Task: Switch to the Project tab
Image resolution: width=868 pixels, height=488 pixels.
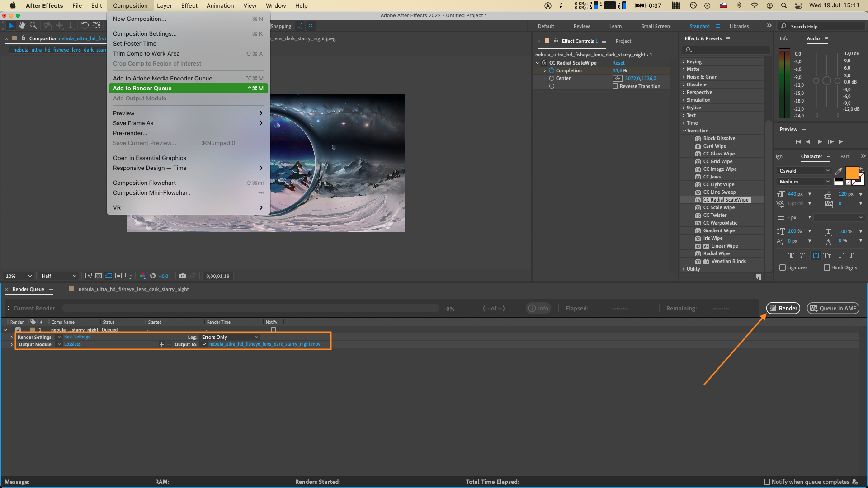Action: tap(623, 41)
